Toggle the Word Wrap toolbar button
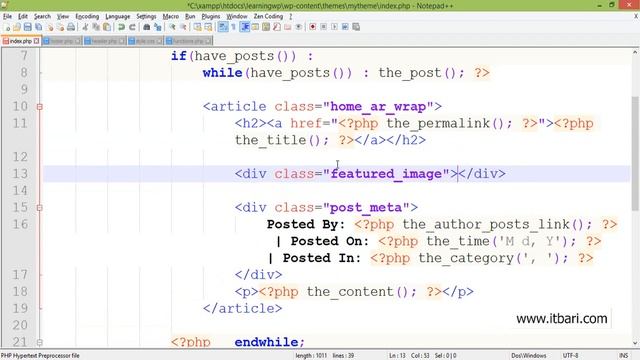This screenshot has width=640, height=360. tap(223, 27)
